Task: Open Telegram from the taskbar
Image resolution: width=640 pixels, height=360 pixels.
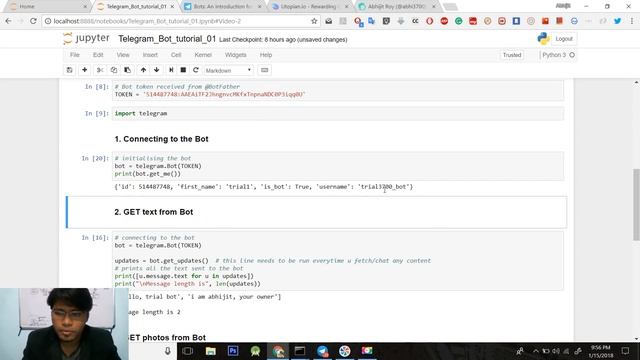Action: click(322, 351)
